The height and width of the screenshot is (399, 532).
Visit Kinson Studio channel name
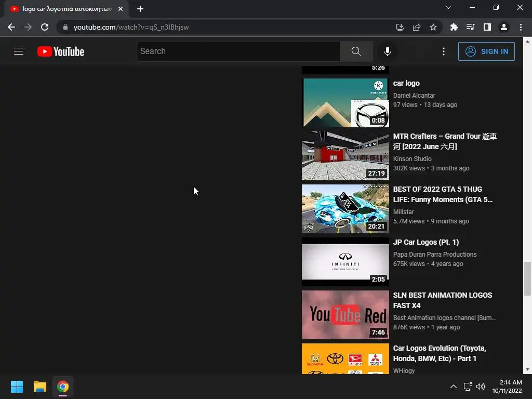pyautogui.click(x=412, y=159)
